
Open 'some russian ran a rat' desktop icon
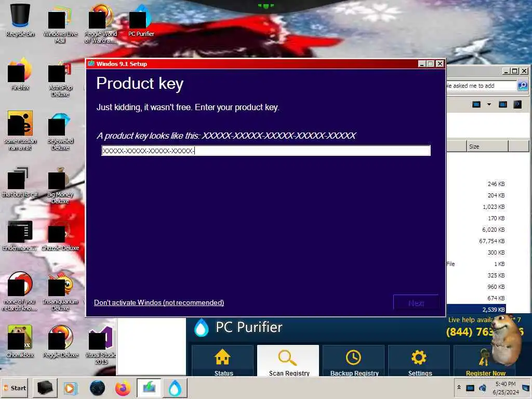click(20, 130)
